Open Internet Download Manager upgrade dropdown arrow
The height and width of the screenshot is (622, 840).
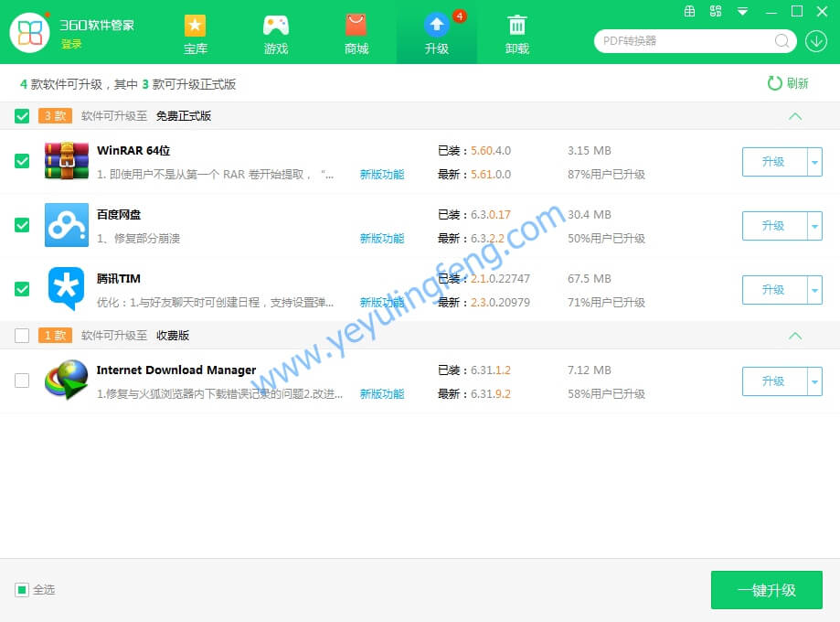pos(814,381)
